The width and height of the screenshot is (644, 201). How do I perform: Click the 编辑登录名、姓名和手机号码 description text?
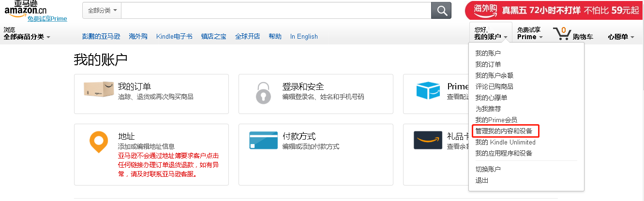[323, 97]
